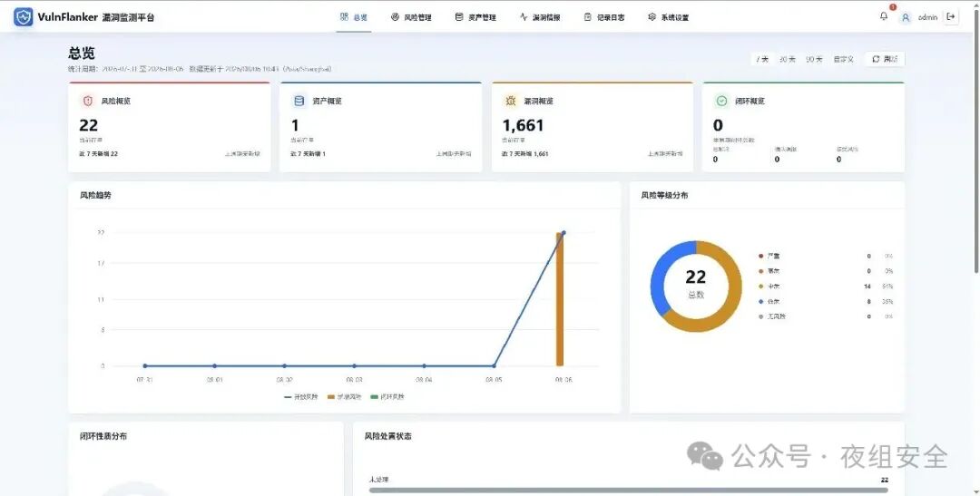Click the 1,661 vulnerability count
980x496 pixels.
(x=524, y=125)
